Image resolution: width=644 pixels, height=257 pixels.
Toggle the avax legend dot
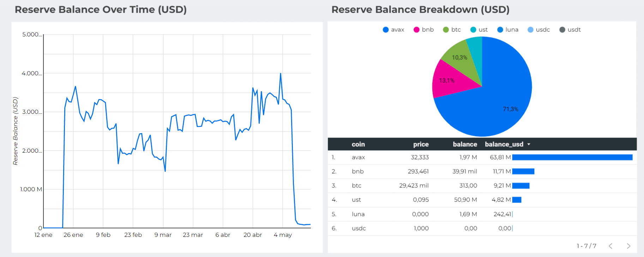tap(386, 30)
